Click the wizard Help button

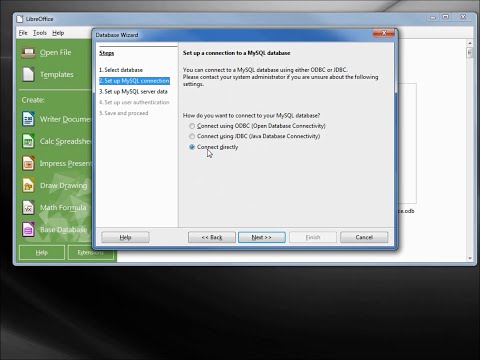pos(125,237)
